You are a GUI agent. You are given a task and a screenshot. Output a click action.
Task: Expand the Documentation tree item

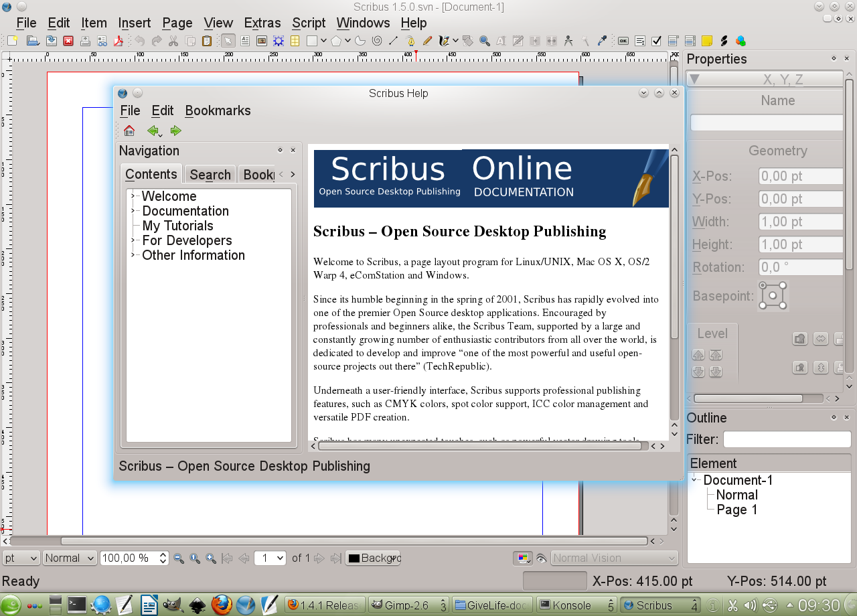pyautogui.click(x=133, y=211)
